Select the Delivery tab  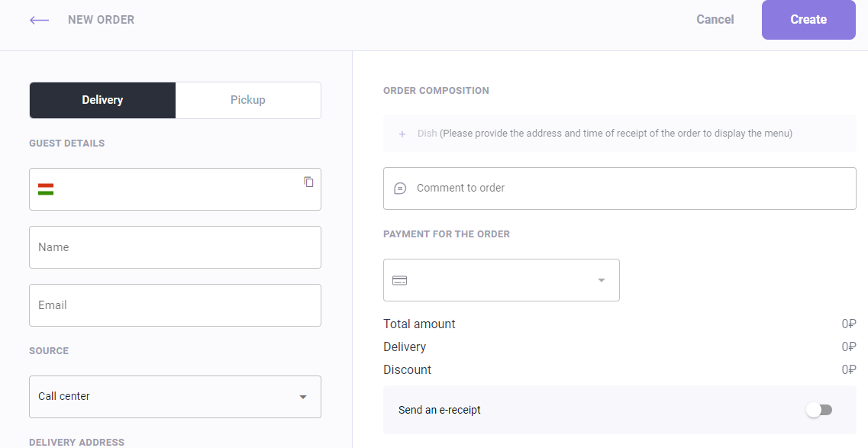pyautogui.click(x=102, y=100)
